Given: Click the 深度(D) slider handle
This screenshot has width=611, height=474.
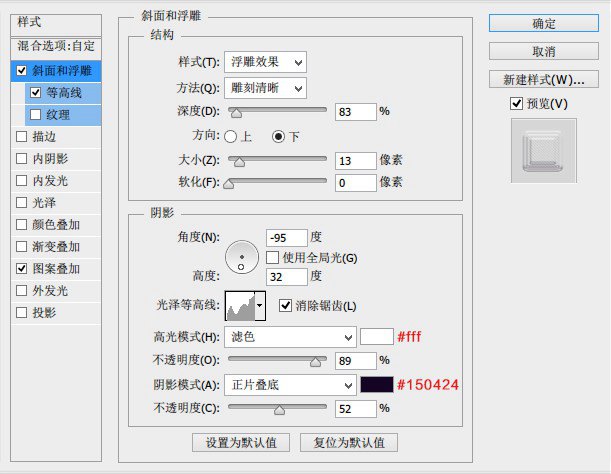Looking at the screenshot, I should point(237,113).
